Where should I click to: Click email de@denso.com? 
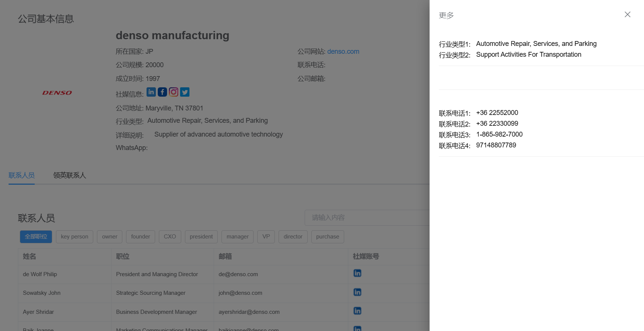238,274
